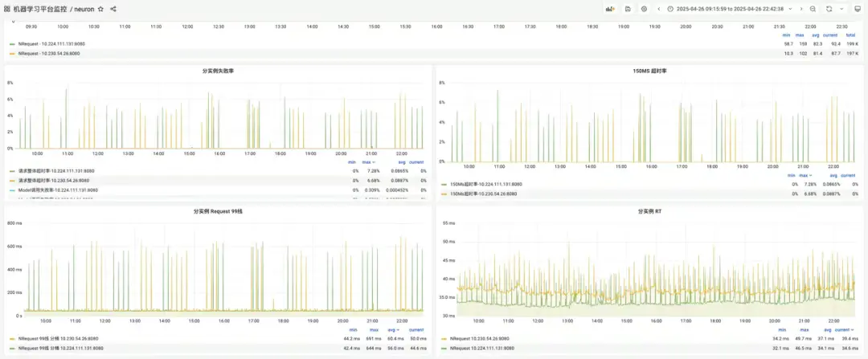868x359 pixels.
Task: Expand the refresh interval dropdown arrow
Action: [842, 9]
